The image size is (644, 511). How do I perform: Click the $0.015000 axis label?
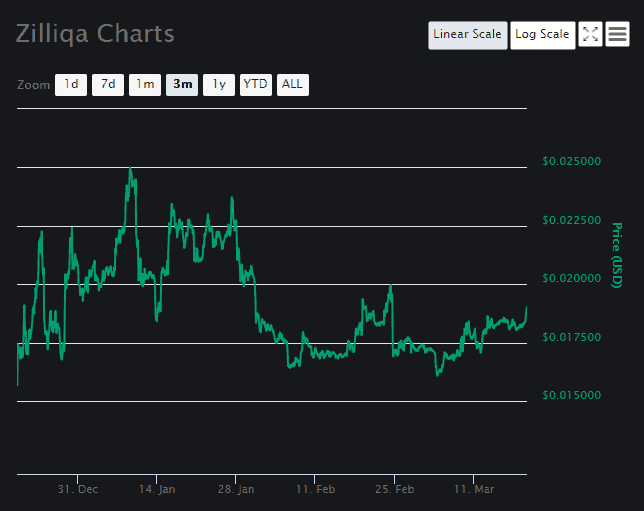(x=571, y=395)
